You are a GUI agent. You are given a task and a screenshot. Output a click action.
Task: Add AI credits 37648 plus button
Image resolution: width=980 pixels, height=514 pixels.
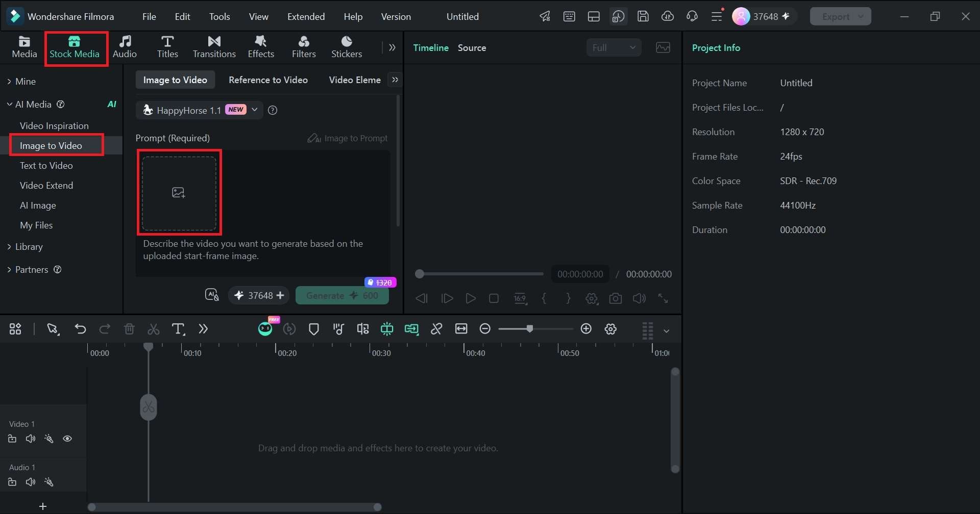click(280, 295)
